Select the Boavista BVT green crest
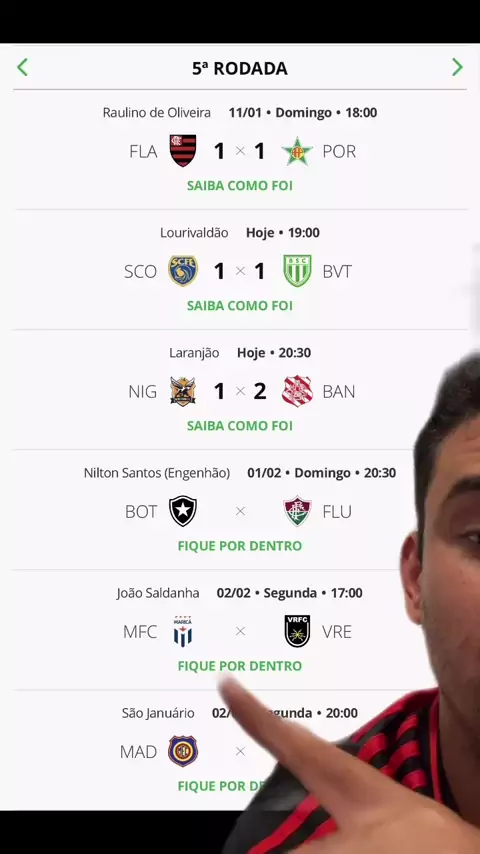This screenshot has width=480, height=854. click(297, 271)
